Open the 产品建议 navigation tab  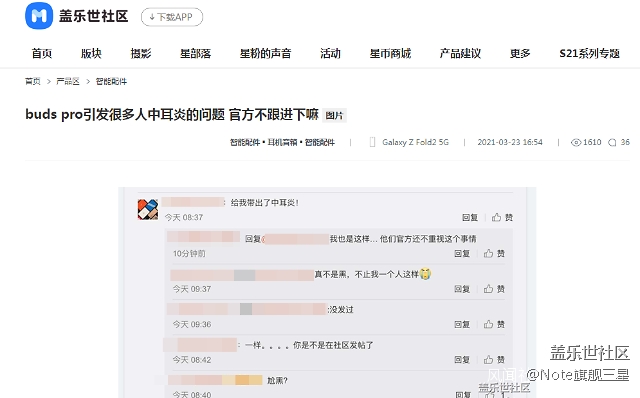460,53
